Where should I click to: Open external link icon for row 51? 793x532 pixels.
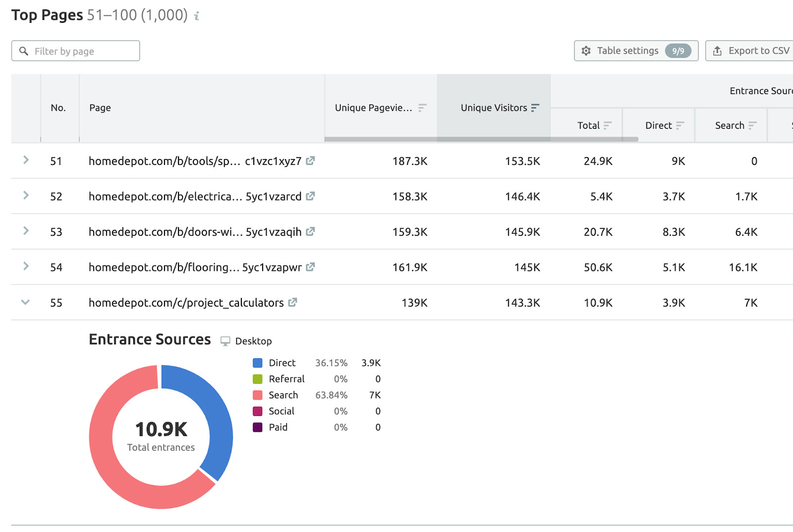310,160
